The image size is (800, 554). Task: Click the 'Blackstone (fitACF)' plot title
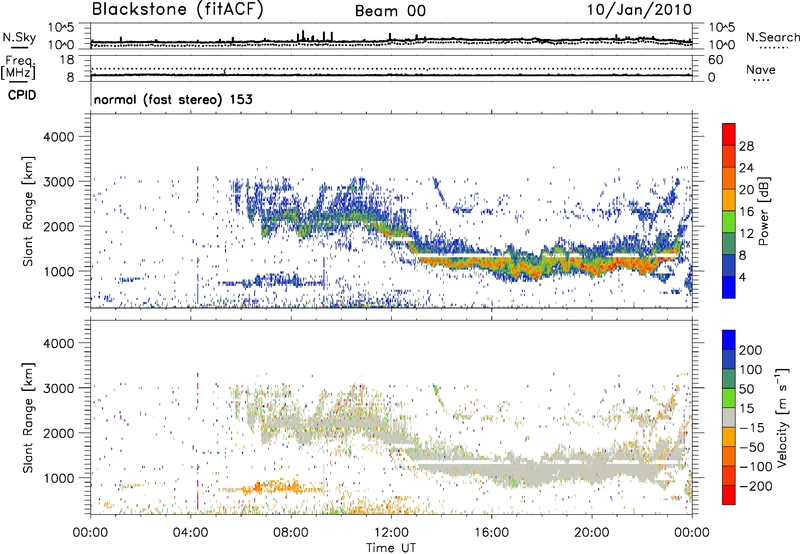pos(178,9)
